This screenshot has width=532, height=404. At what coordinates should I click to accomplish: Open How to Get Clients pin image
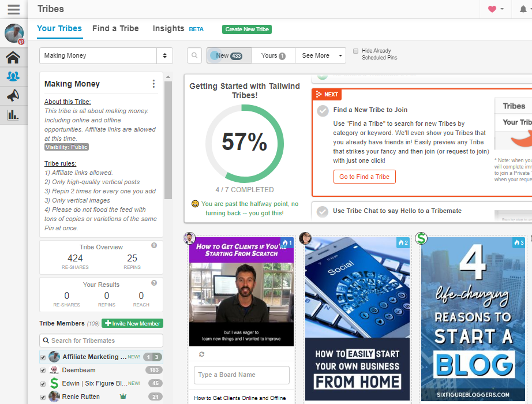click(x=241, y=292)
